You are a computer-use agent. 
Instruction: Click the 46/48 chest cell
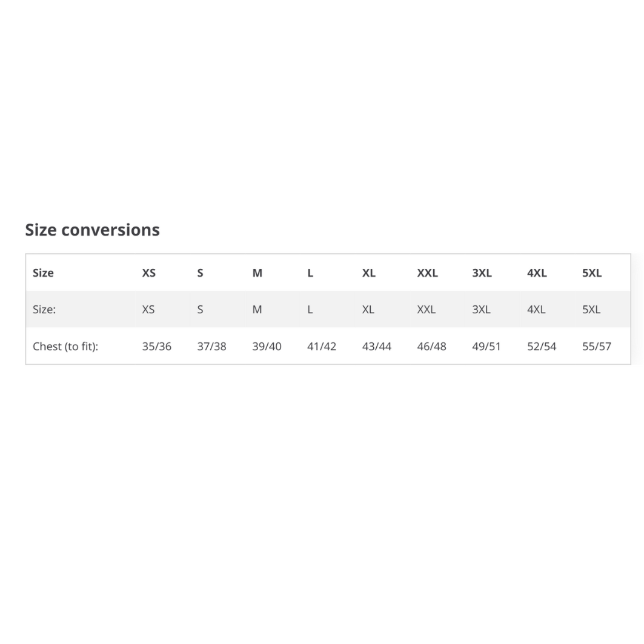(x=431, y=347)
